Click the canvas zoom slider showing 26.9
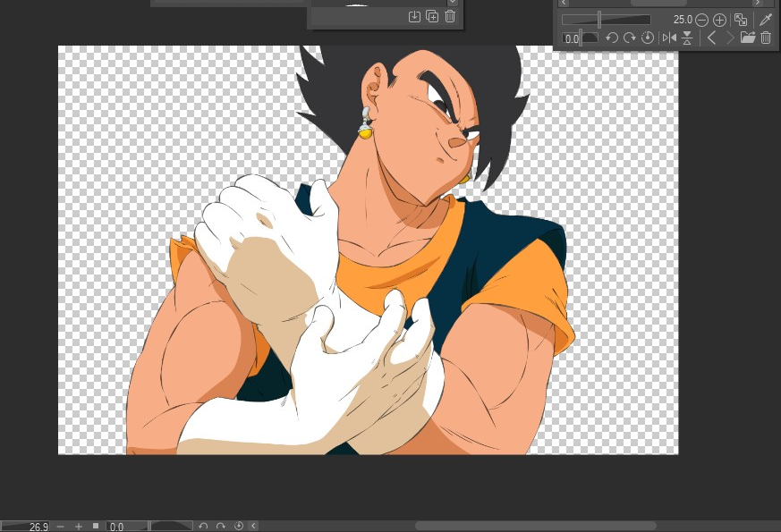Viewport: 781px width, 532px height. click(x=25, y=527)
